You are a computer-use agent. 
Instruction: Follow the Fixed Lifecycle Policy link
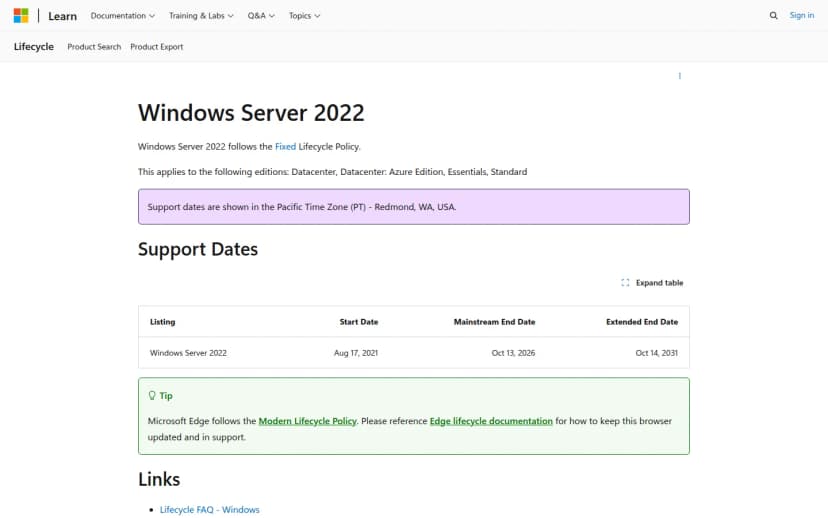tap(285, 146)
